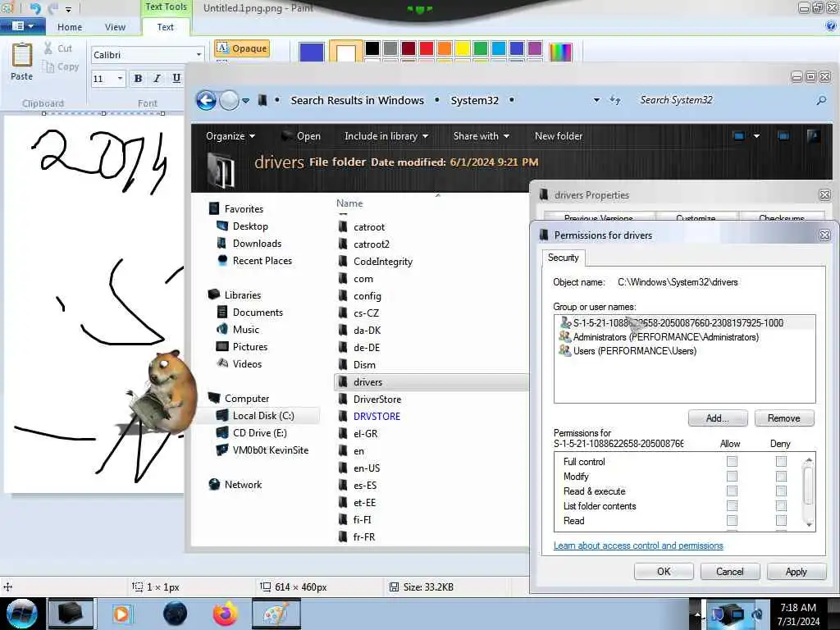The height and width of the screenshot is (630, 840).
Task: Click New folder in Explorer toolbar
Action: pos(558,136)
